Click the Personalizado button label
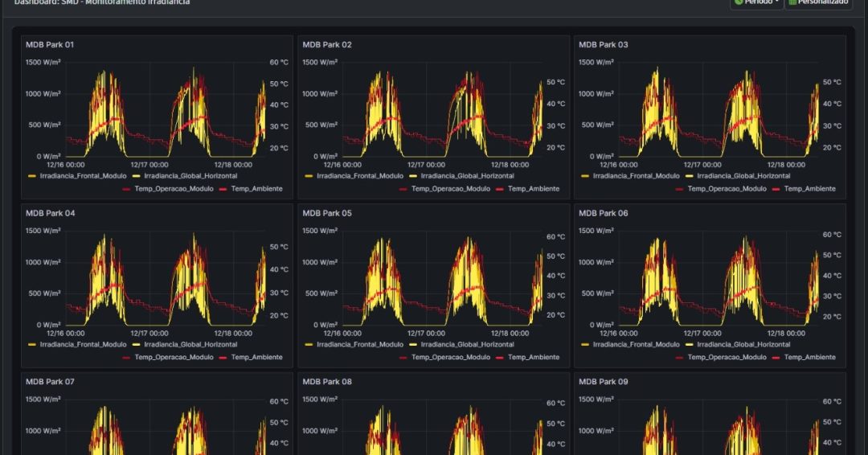Screen dimensions: 868x455 coord(822,2)
